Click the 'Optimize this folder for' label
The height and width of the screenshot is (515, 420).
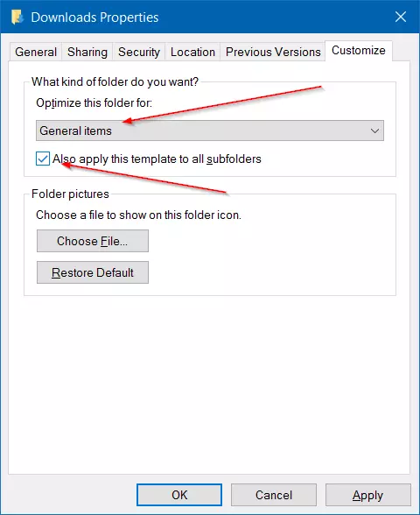click(x=94, y=103)
